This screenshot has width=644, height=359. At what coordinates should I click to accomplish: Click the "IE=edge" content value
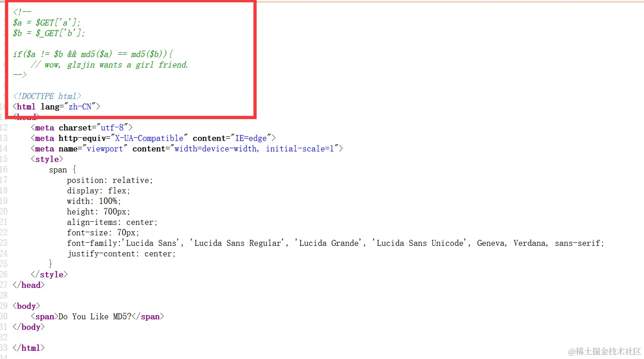tap(251, 138)
